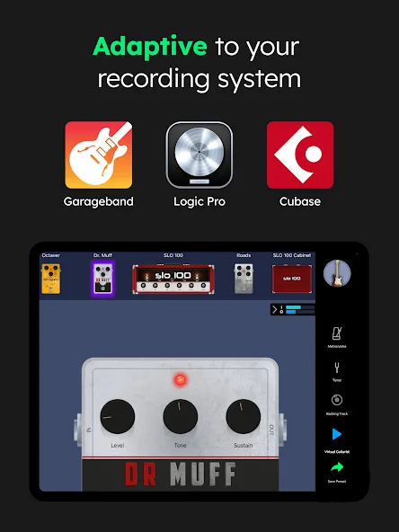Open the guitar profile avatar
This screenshot has width=399, height=532.
pyautogui.click(x=337, y=273)
